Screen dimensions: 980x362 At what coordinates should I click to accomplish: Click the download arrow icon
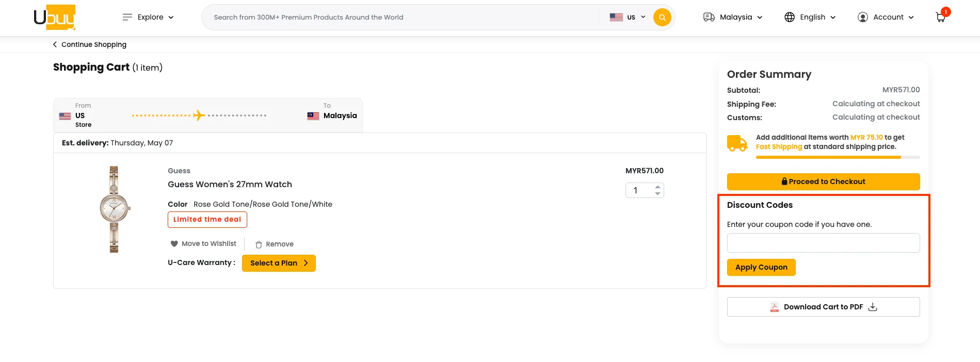(x=873, y=307)
